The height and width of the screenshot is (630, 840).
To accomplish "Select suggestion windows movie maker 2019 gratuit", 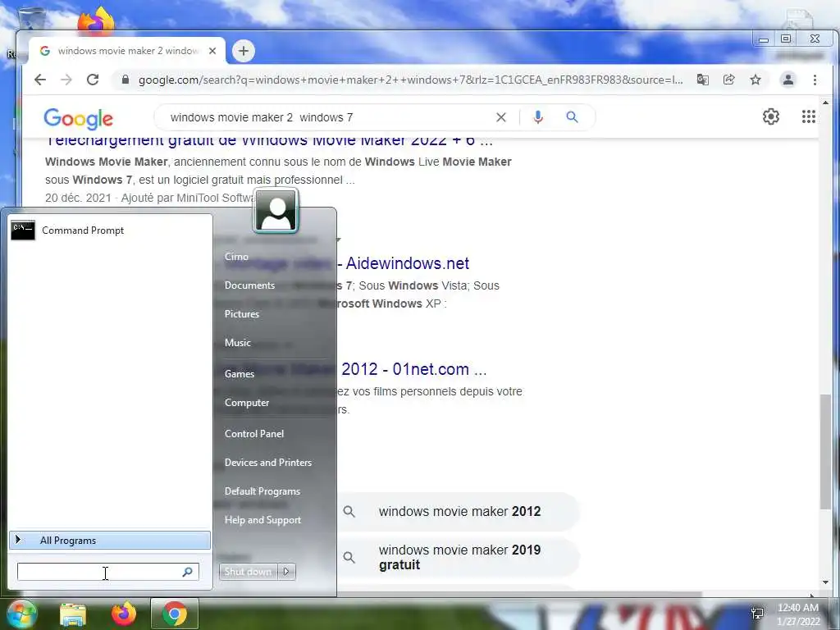I will (x=459, y=557).
